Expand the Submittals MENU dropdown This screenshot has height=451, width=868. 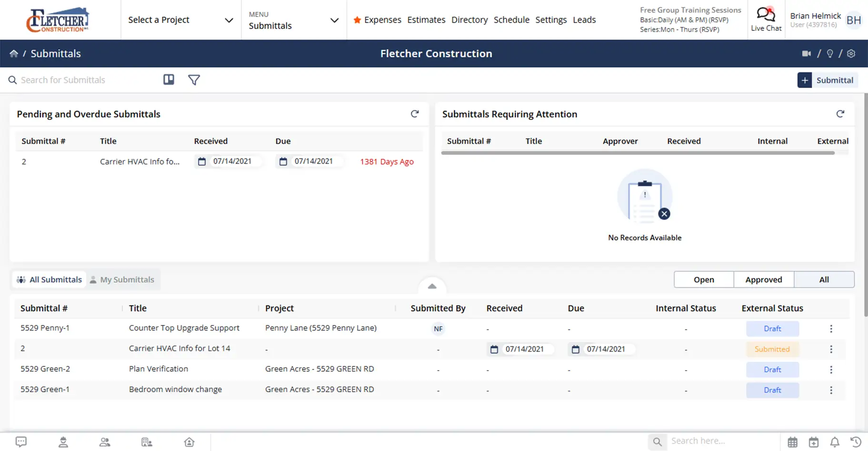click(x=294, y=20)
